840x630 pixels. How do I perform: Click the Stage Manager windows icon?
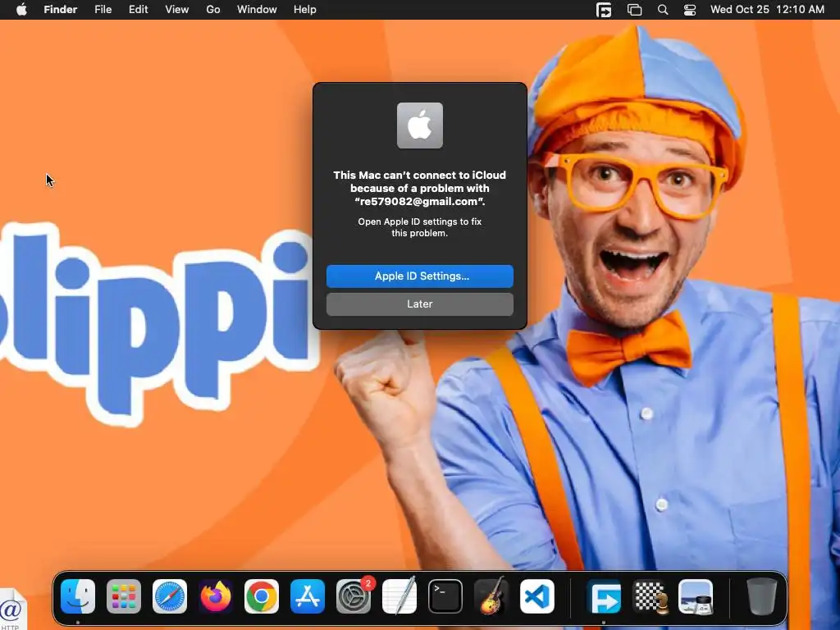634,10
